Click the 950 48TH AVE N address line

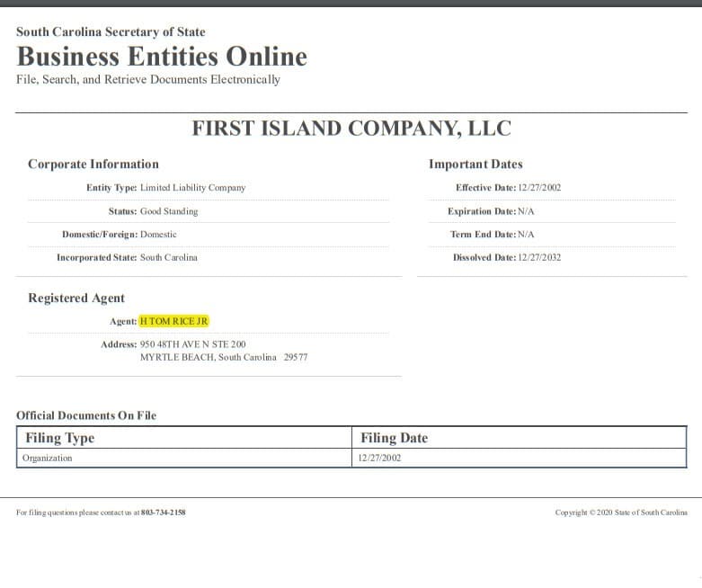point(193,344)
